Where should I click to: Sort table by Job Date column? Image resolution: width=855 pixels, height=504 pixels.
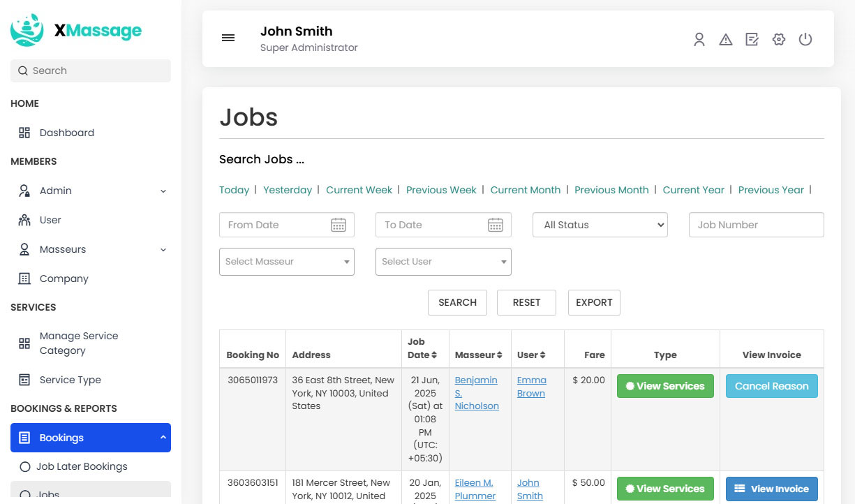[x=422, y=348]
